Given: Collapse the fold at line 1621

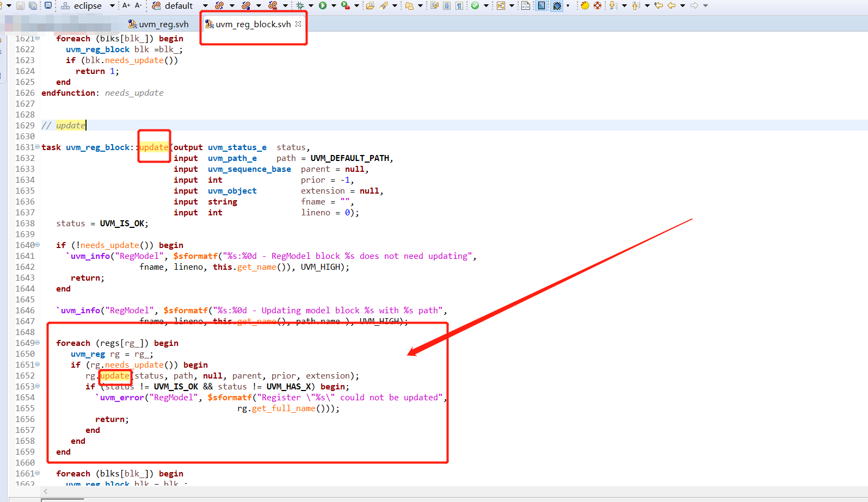Looking at the screenshot, I should point(38,38).
